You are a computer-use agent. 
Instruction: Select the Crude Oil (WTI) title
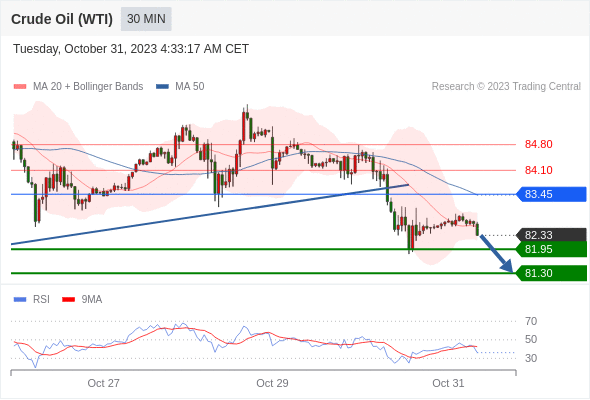(62, 19)
